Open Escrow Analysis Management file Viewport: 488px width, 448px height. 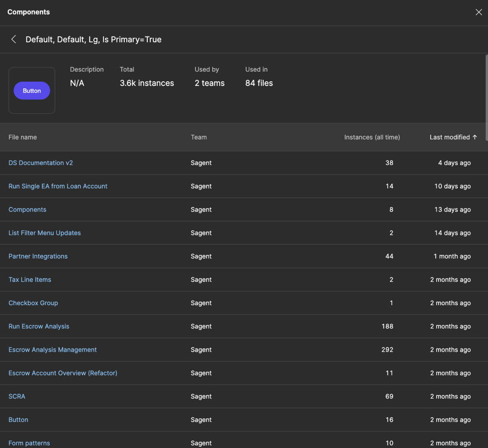(52, 350)
